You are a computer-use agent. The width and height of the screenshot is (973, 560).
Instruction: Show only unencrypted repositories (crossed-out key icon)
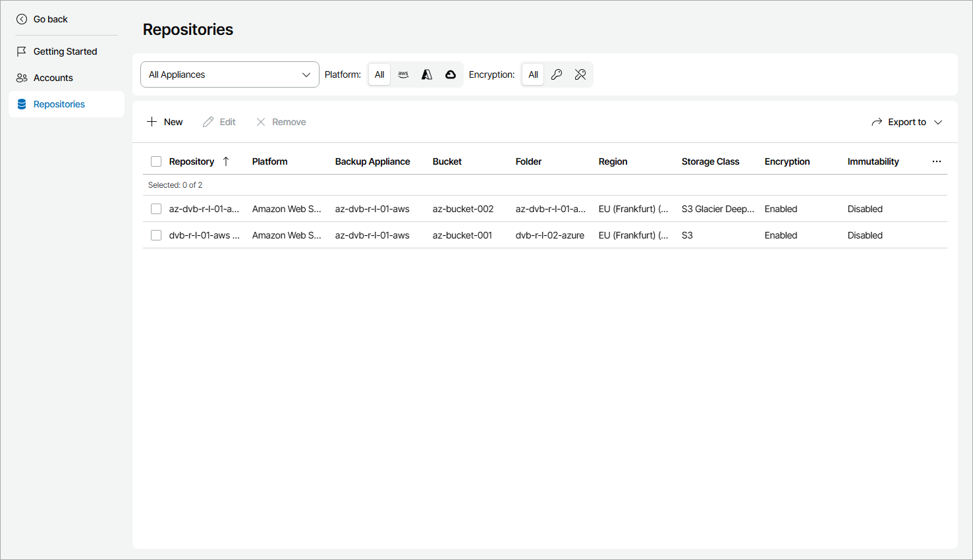point(580,74)
